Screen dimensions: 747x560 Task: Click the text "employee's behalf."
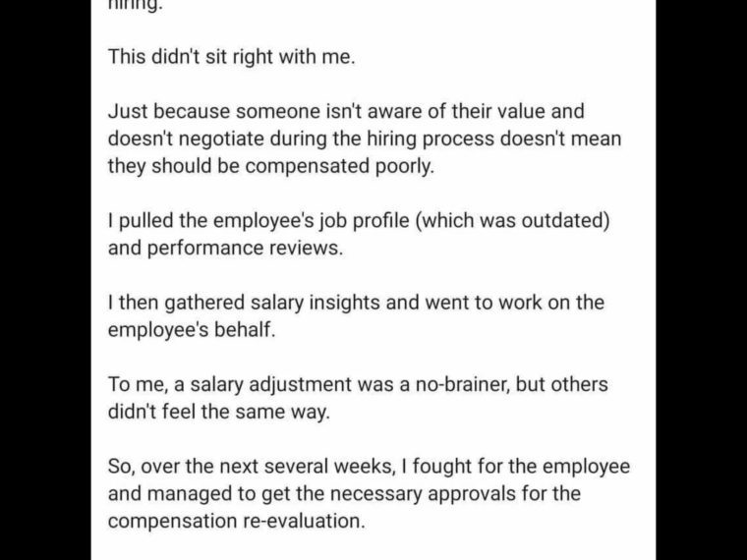pos(192,329)
